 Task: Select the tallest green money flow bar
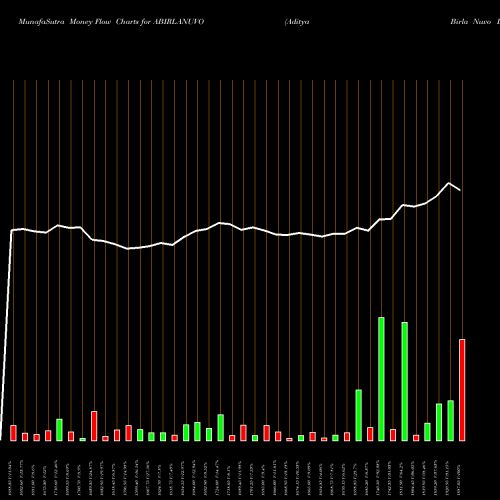pos(381,379)
